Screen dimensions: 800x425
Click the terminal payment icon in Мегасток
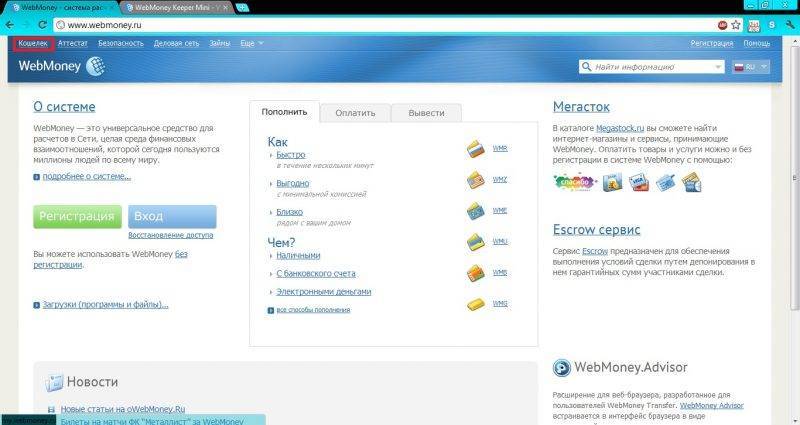coord(612,182)
